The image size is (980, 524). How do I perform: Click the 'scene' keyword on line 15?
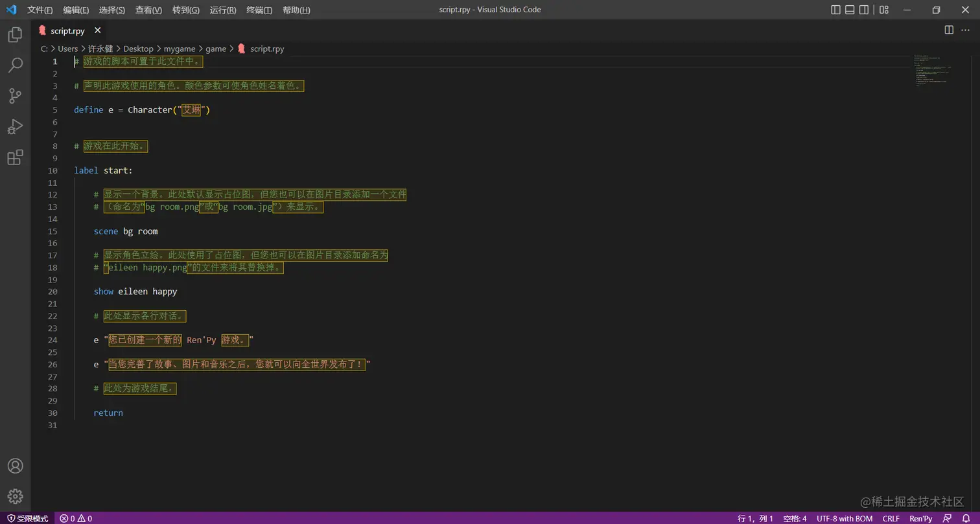[106, 231]
